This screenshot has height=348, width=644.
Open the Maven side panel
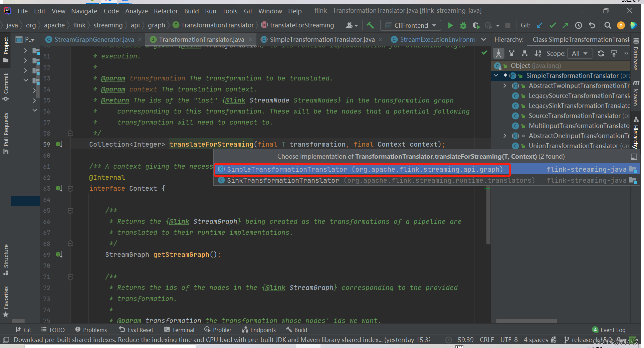[636, 93]
